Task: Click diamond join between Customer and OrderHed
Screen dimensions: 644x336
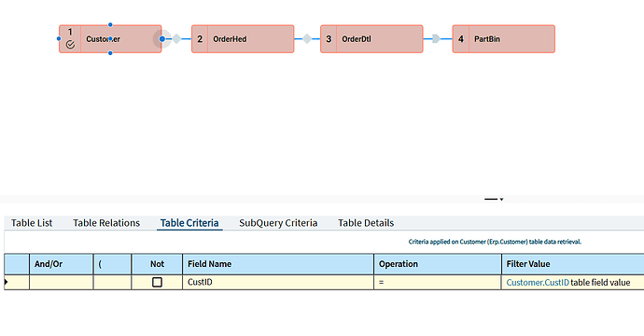Action: pos(176,39)
